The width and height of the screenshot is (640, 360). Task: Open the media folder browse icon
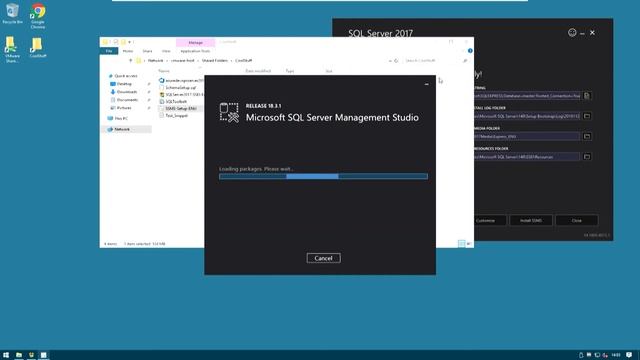tap(587, 136)
